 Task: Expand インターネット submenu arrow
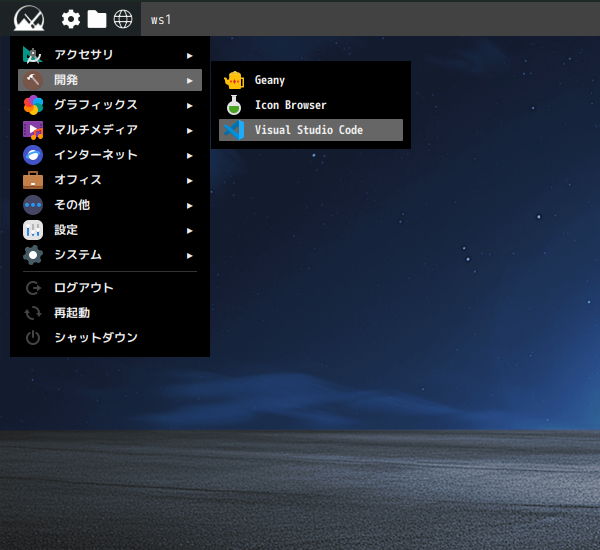click(189, 156)
